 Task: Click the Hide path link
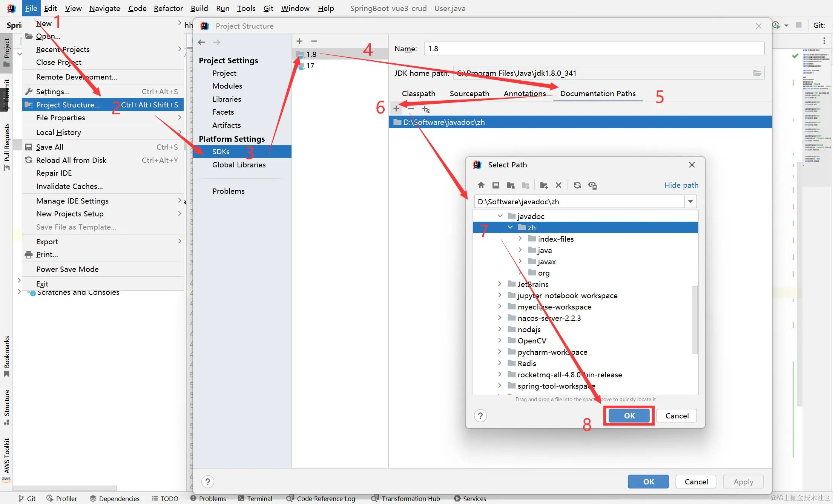click(681, 185)
